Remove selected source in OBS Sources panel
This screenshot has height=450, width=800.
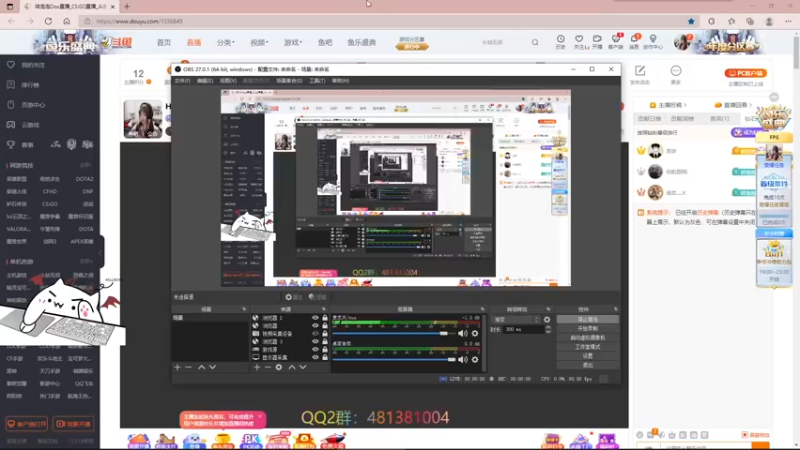(x=267, y=367)
